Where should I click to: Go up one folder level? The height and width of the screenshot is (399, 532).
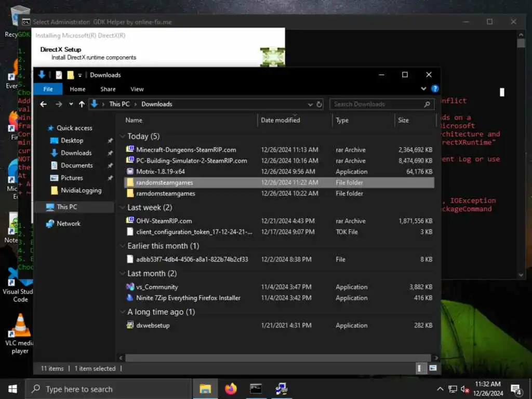pyautogui.click(x=82, y=104)
